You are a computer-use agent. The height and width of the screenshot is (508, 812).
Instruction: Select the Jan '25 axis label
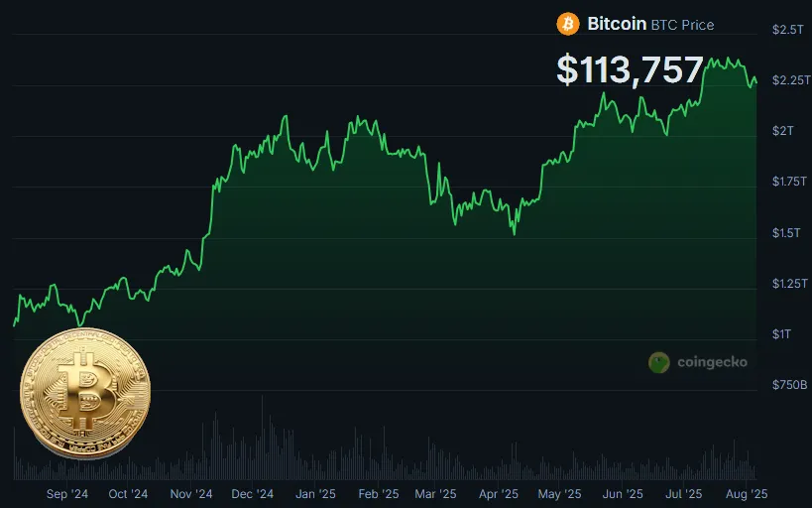point(315,494)
